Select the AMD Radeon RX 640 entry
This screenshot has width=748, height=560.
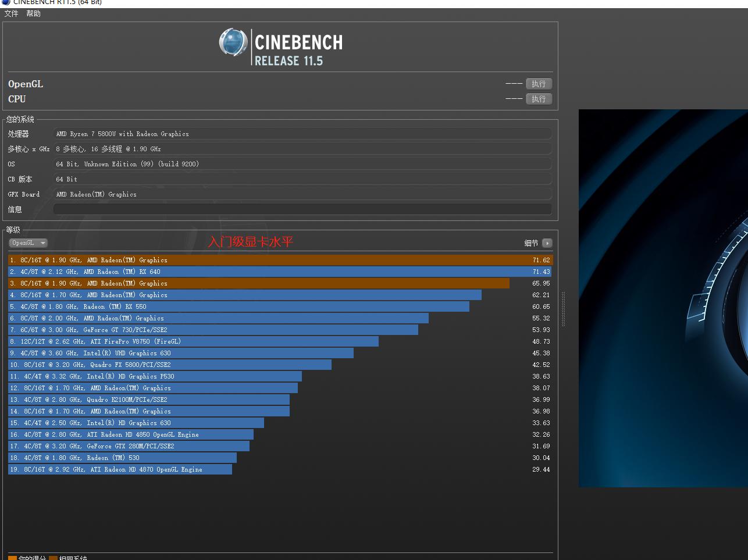coord(279,272)
